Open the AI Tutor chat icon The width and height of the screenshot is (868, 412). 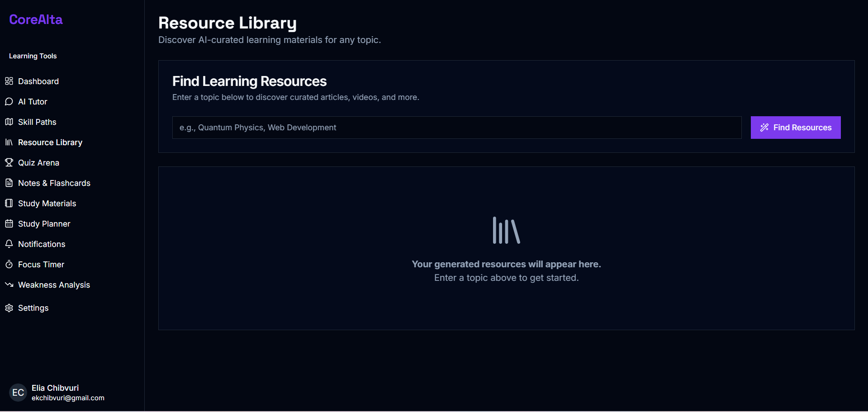click(x=9, y=102)
